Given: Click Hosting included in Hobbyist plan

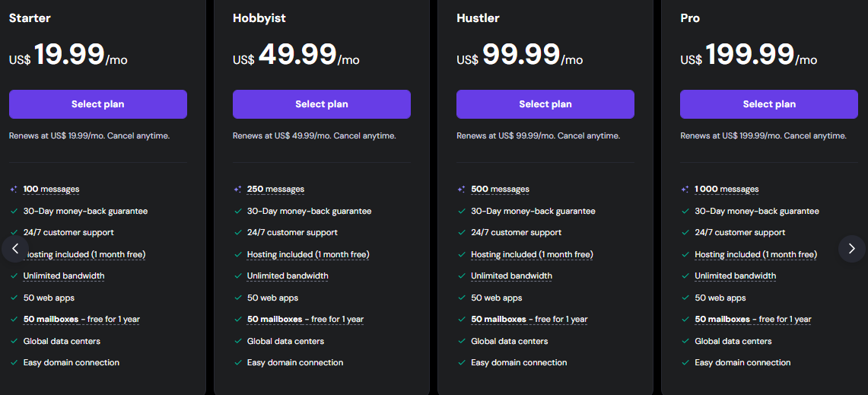Looking at the screenshot, I should click(x=307, y=255).
